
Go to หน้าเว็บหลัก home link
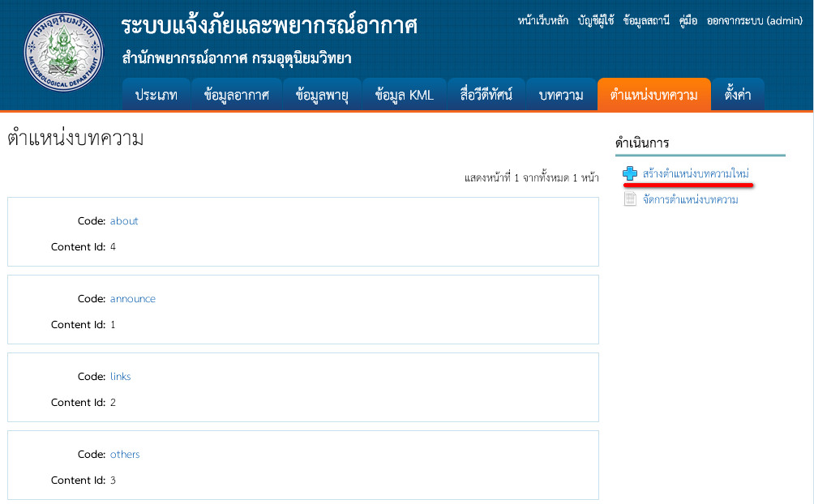click(x=542, y=21)
